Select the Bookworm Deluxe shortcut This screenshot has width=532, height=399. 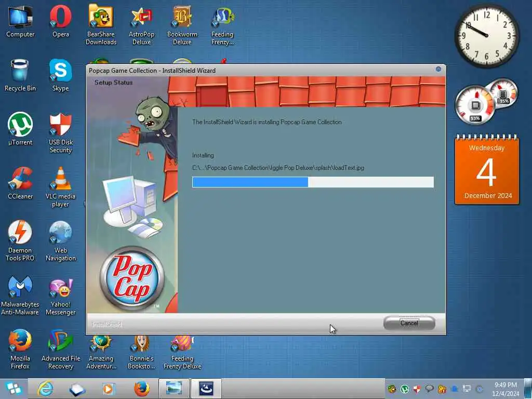pos(182,26)
